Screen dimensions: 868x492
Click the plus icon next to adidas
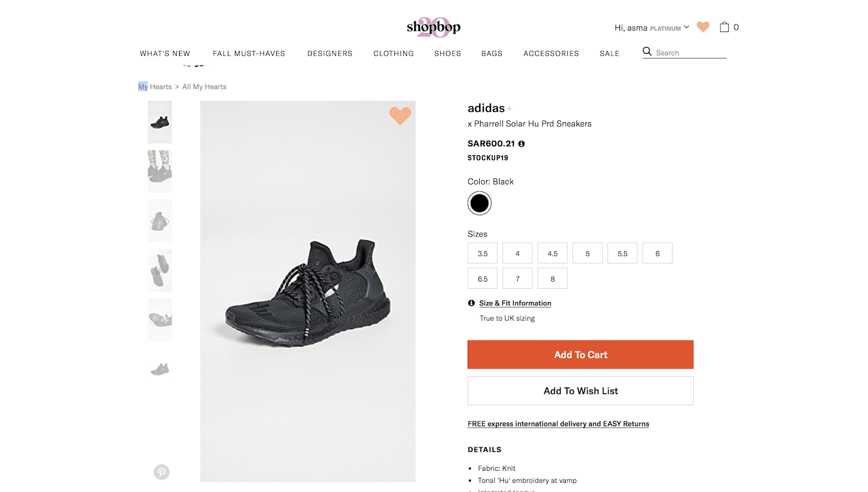(509, 108)
